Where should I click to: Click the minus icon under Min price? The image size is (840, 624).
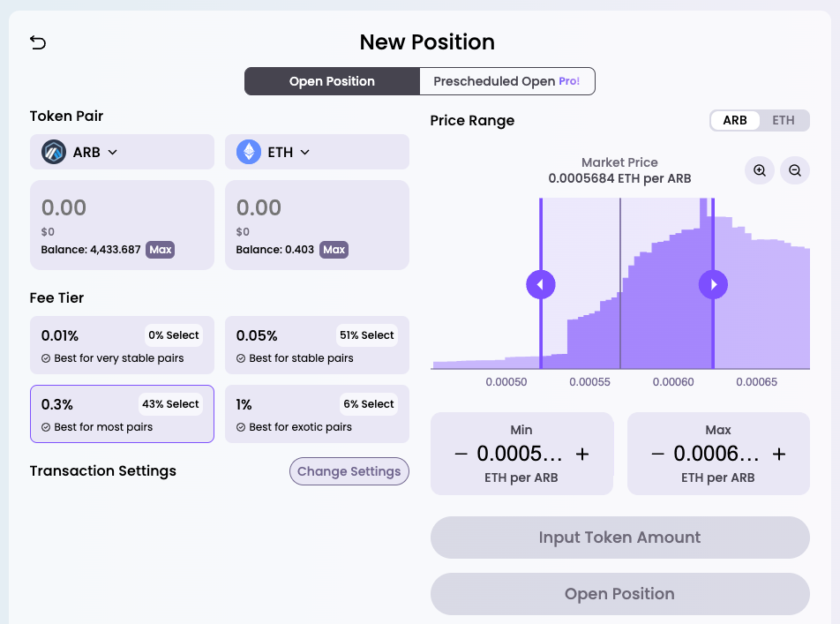(x=461, y=454)
